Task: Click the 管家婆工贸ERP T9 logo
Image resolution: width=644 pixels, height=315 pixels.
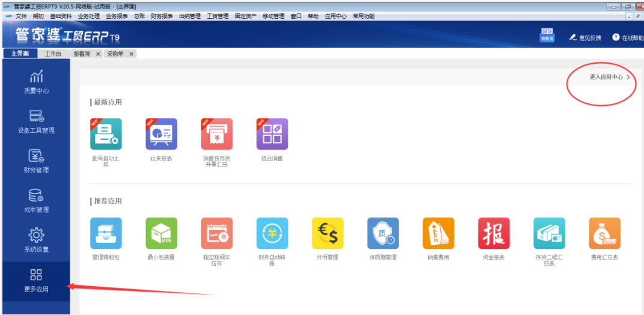Action: click(67, 35)
